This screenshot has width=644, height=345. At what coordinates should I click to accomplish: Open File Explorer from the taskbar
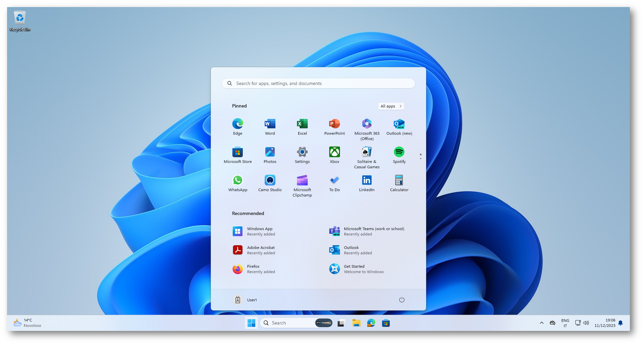click(356, 323)
